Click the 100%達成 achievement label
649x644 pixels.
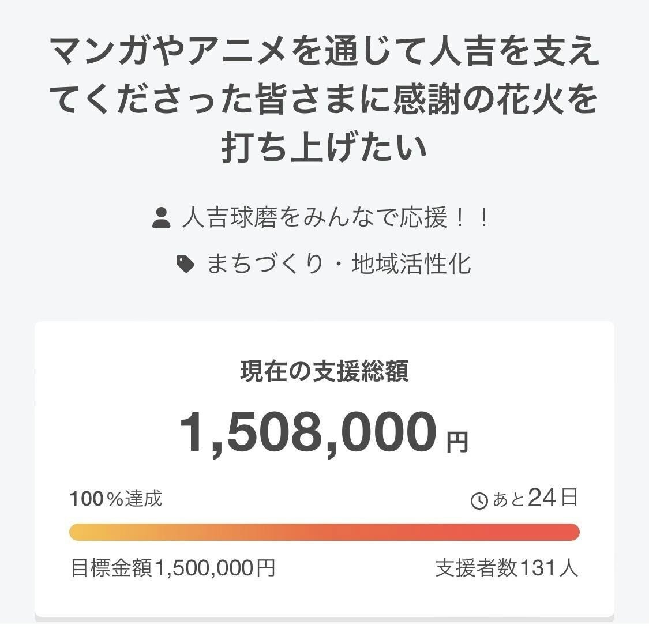[116, 499]
